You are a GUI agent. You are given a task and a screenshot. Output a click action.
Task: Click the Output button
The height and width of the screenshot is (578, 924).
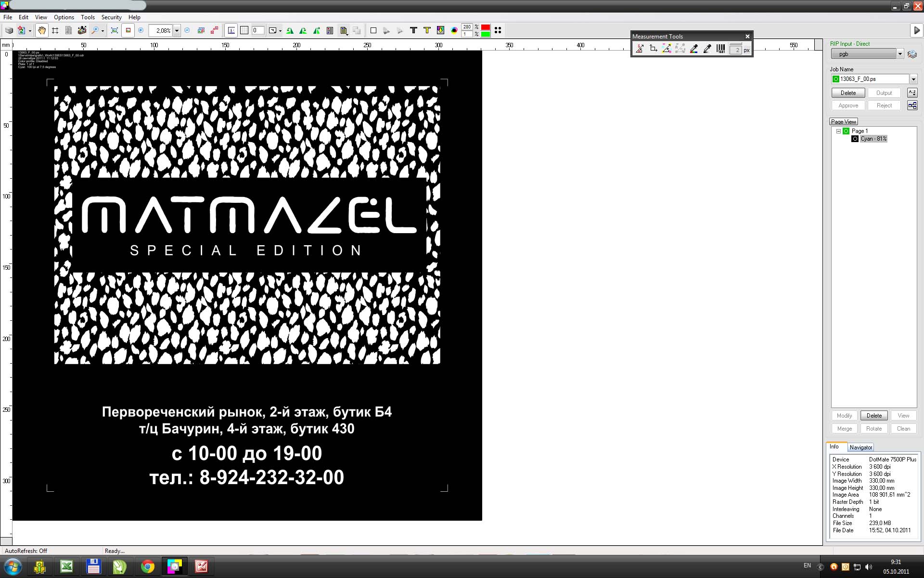coord(884,93)
